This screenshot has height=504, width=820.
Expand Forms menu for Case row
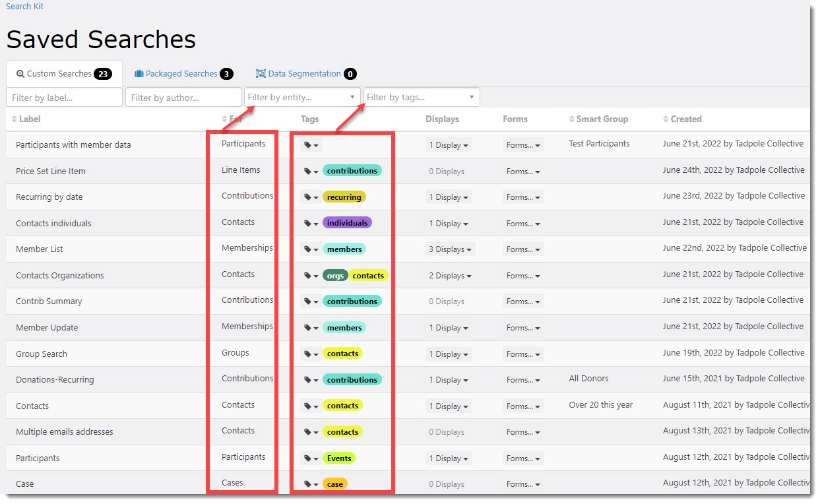pos(523,484)
